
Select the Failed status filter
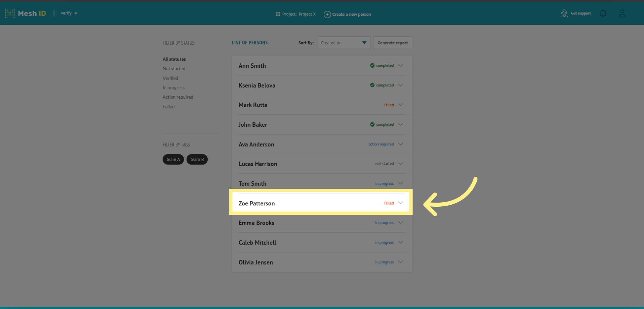(168, 106)
